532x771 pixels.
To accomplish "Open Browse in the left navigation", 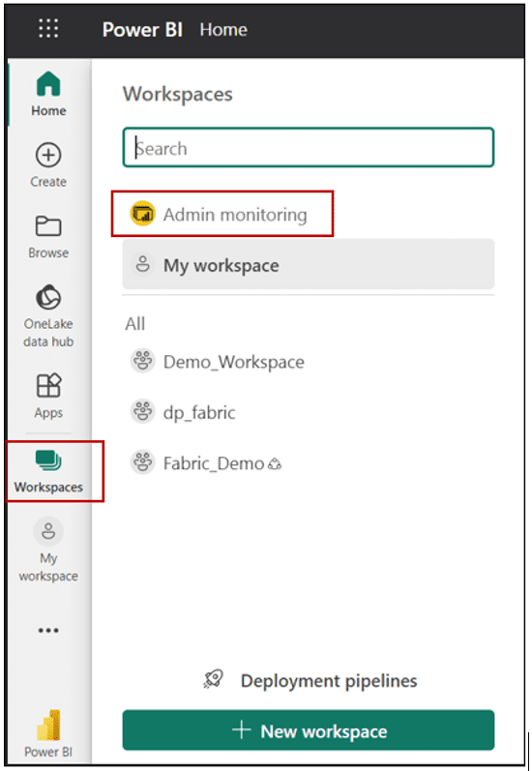I will (48, 237).
